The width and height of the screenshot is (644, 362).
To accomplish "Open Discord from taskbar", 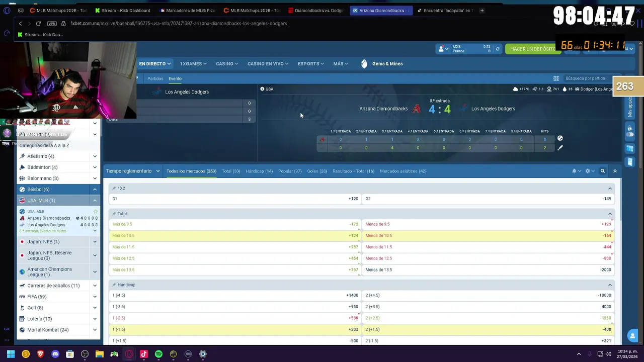I will 55,354.
